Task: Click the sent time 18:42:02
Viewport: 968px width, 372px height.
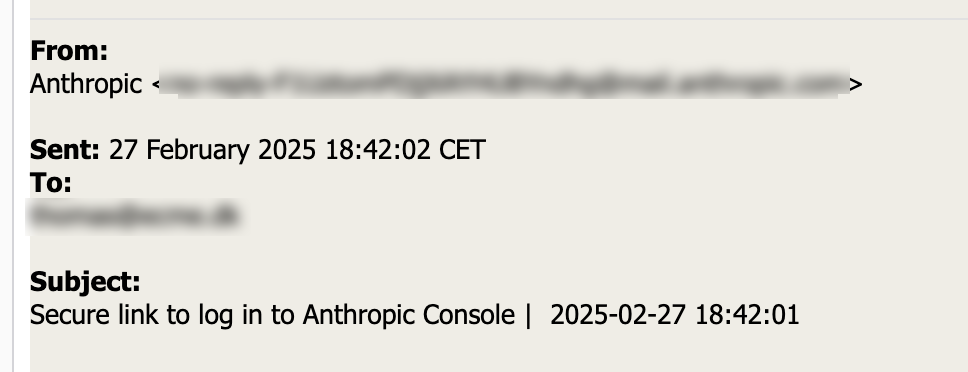Action: point(378,151)
